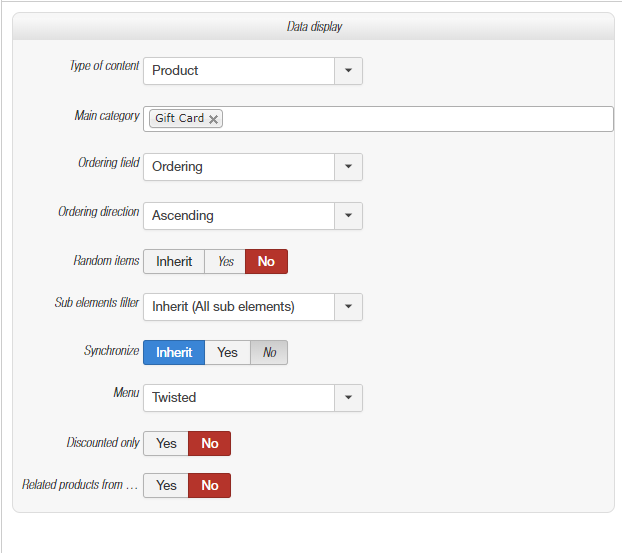The width and height of the screenshot is (622, 553).
Task: Set Related products option to No
Action: pos(210,486)
